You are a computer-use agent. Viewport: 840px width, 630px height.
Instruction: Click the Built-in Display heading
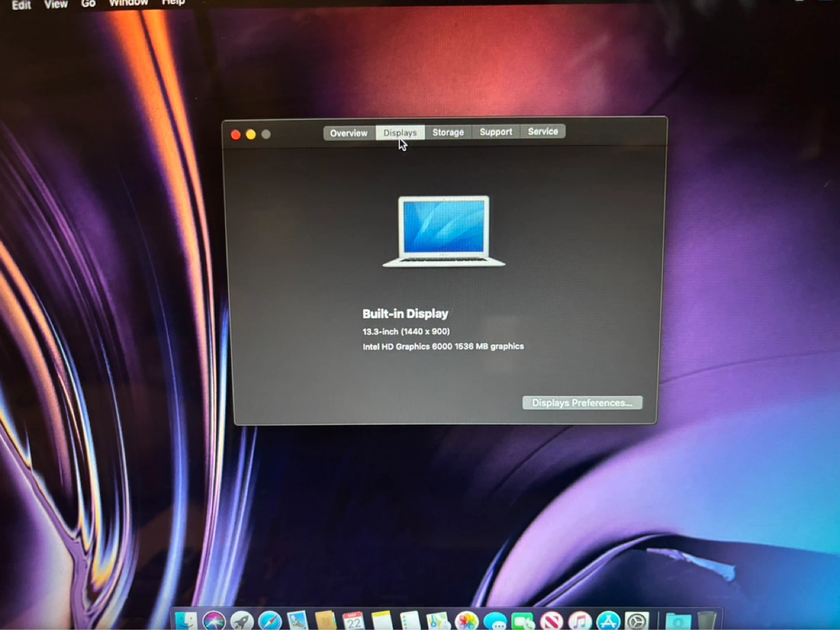(x=405, y=314)
